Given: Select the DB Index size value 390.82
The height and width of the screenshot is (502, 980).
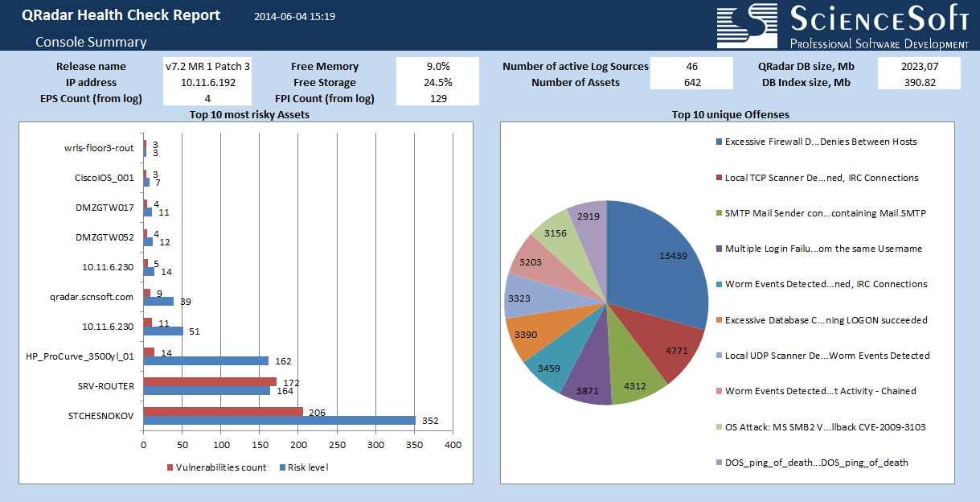Looking at the screenshot, I should (x=920, y=82).
